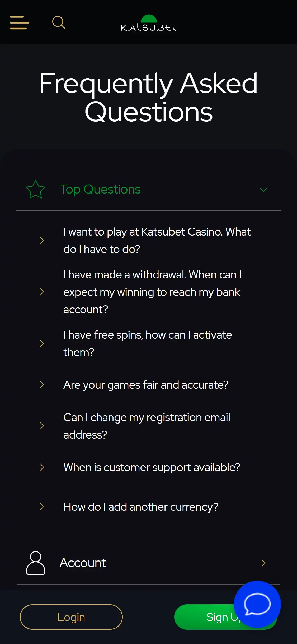Click the Top Questions star icon

tap(36, 189)
